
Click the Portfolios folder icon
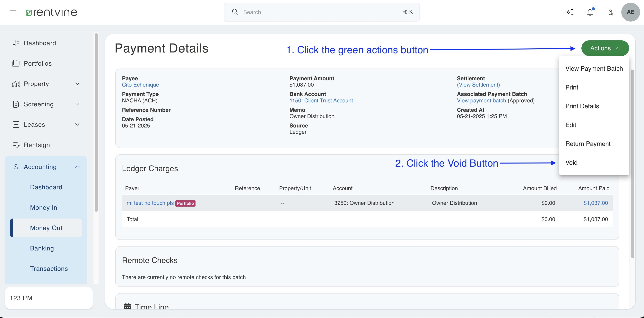[16, 63]
